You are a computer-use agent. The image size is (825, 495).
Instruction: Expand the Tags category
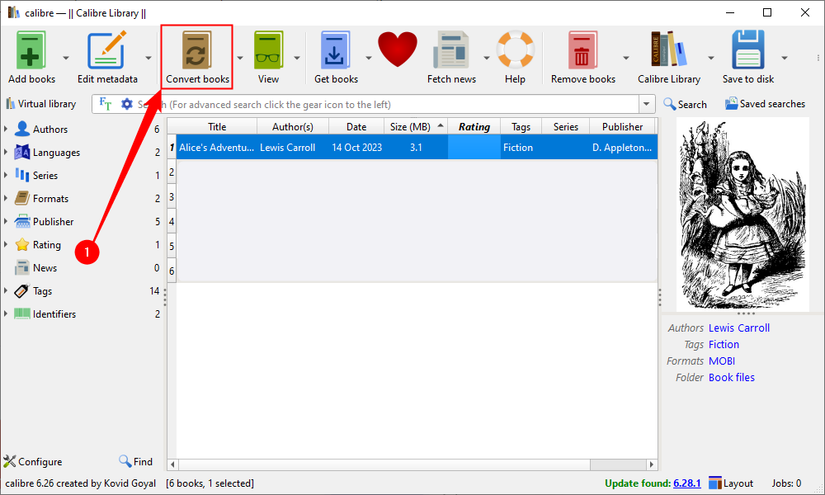point(6,290)
